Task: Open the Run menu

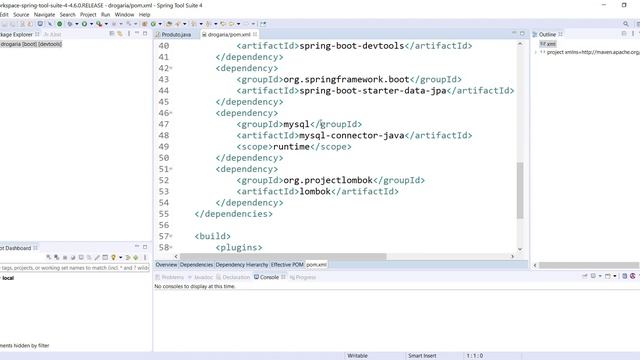Action: pyautogui.click(x=105, y=14)
